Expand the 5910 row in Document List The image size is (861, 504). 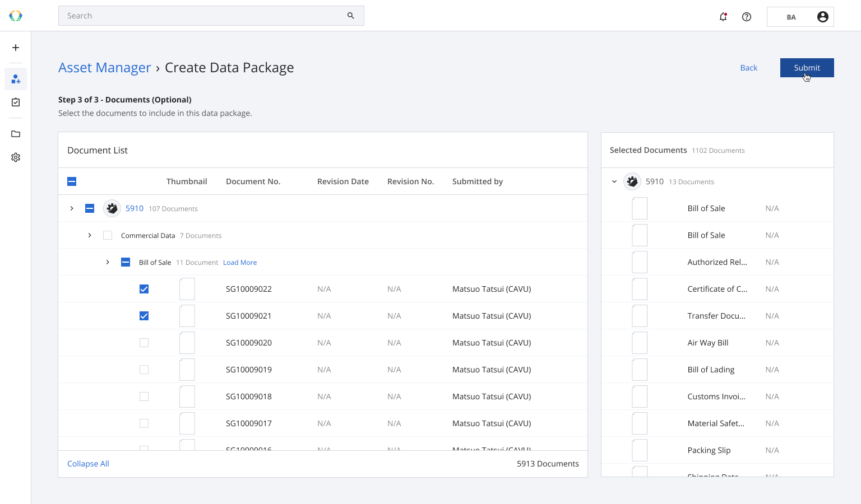click(72, 208)
